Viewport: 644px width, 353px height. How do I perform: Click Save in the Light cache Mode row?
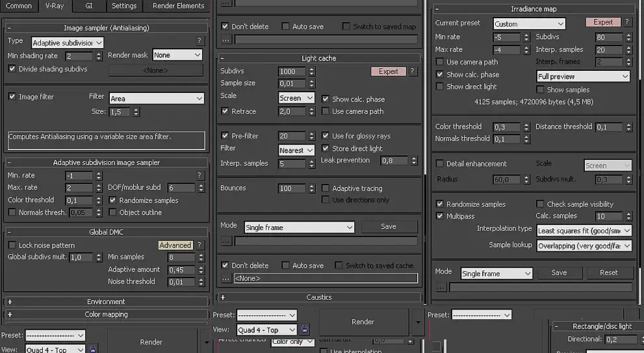click(x=389, y=226)
